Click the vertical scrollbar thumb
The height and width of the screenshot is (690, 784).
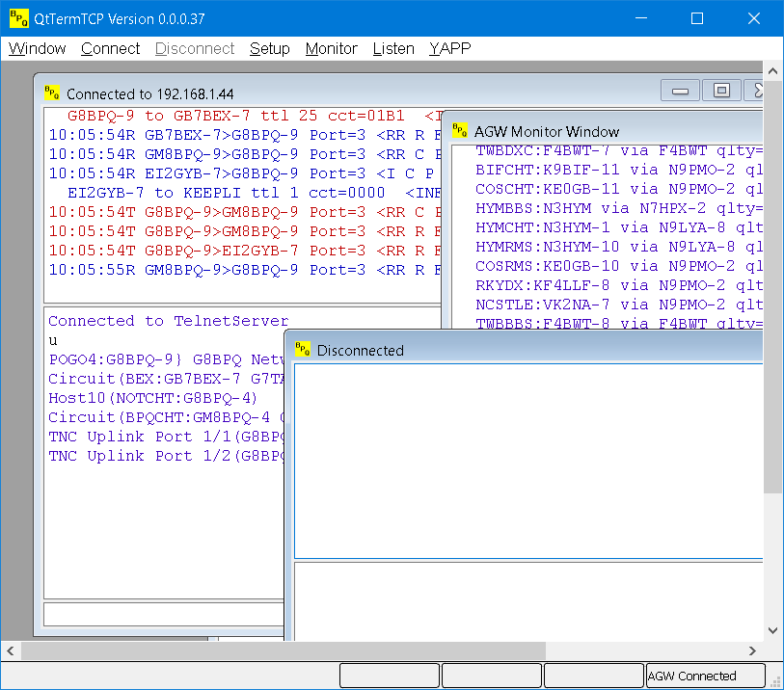[773, 287]
